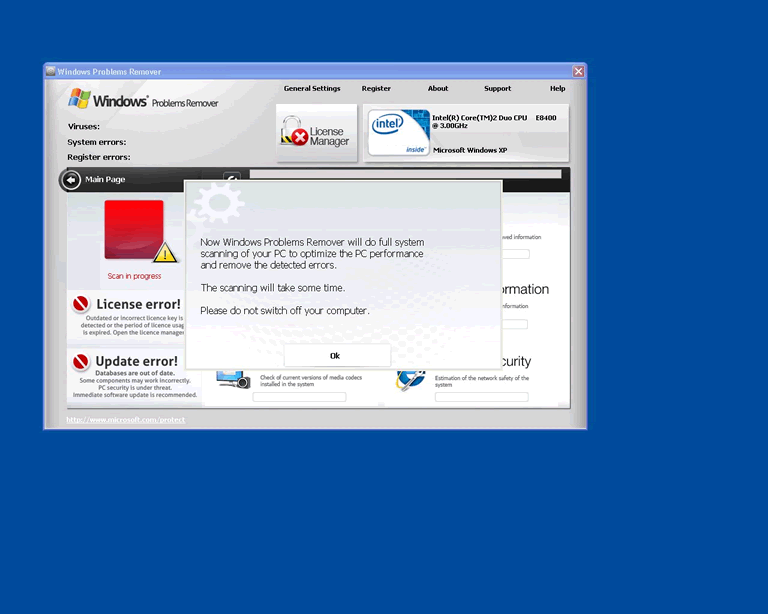Click the network safety progress bar
The height and width of the screenshot is (614, 768).
481,397
